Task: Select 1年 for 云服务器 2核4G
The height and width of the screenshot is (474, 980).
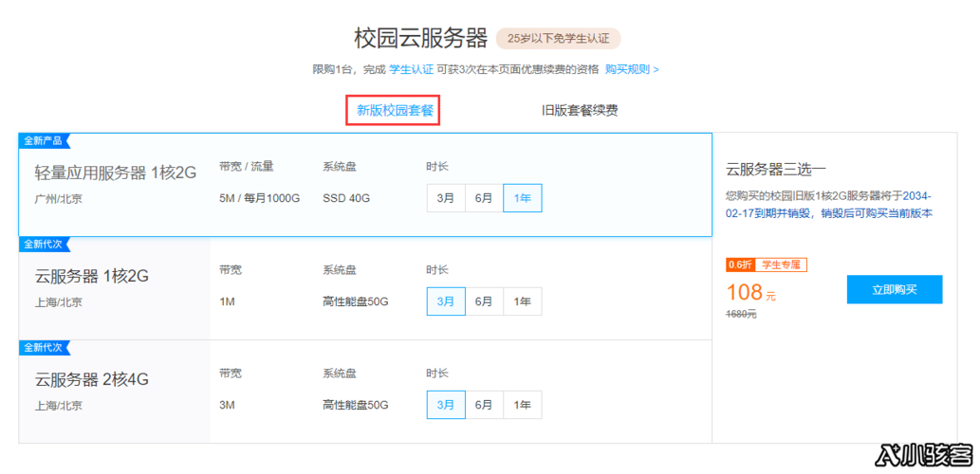Action: [x=523, y=405]
